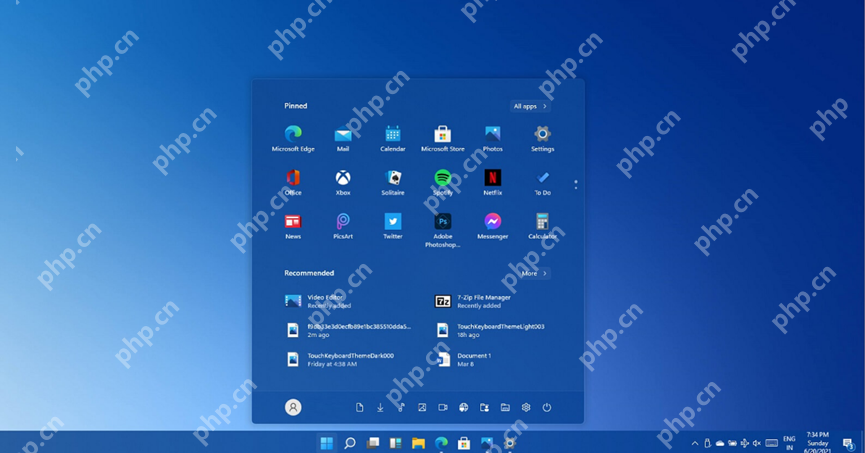Open the Personal folder shortcut in the Start footer

point(484,407)
